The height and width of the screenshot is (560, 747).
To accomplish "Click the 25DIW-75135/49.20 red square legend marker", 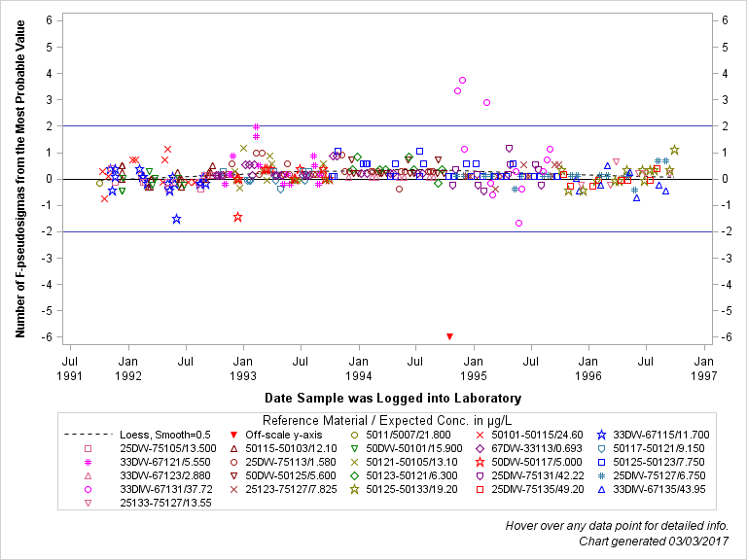I will point(480,490).
